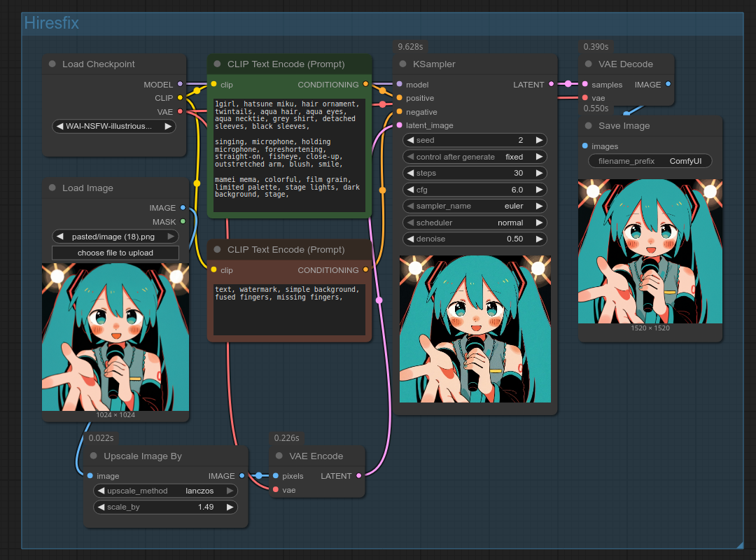The image size is (756, 560).
Task: Click the KSampler model input port
Action: 399,84
